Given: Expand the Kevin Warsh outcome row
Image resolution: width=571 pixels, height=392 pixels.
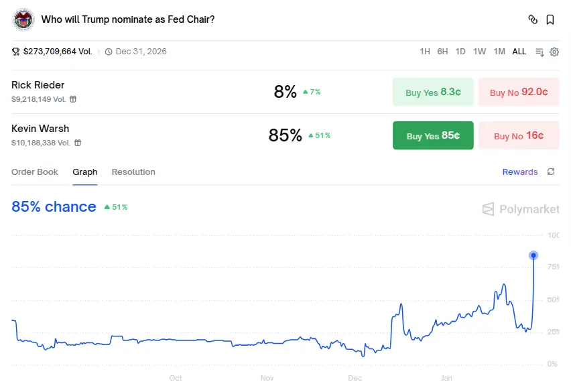Looking at the screenshot, I should click(134, 135).
